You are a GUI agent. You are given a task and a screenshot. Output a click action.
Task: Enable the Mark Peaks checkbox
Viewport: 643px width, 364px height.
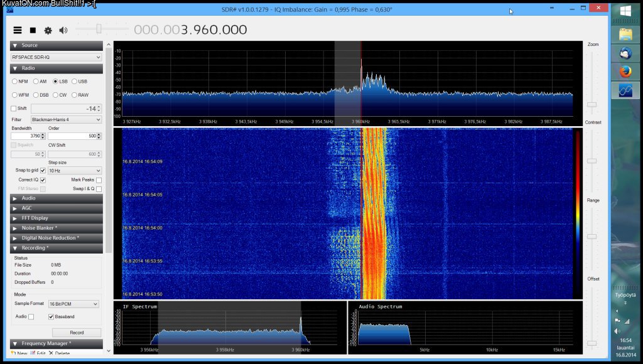[x=99, y=180]
